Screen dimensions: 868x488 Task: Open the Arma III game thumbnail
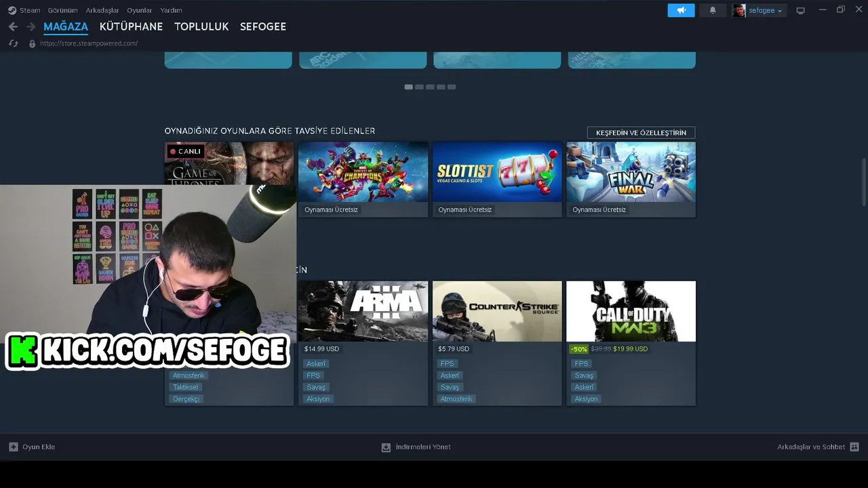(363, 311)
